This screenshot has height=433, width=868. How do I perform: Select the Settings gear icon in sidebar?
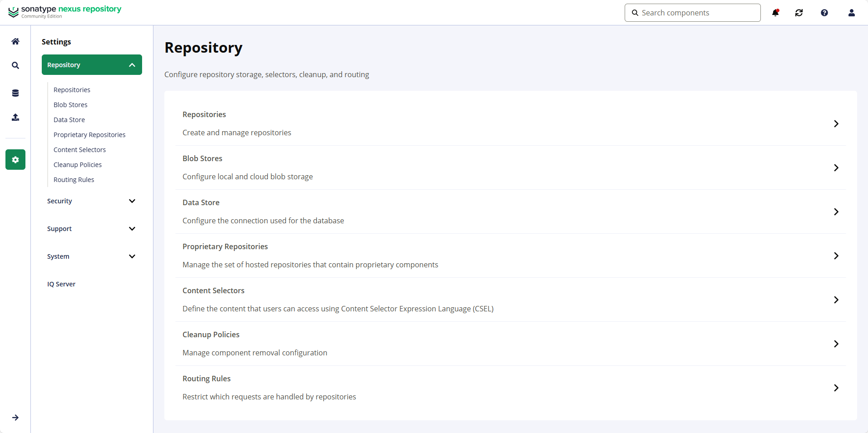pyautogui.click(x=15, y=160)
